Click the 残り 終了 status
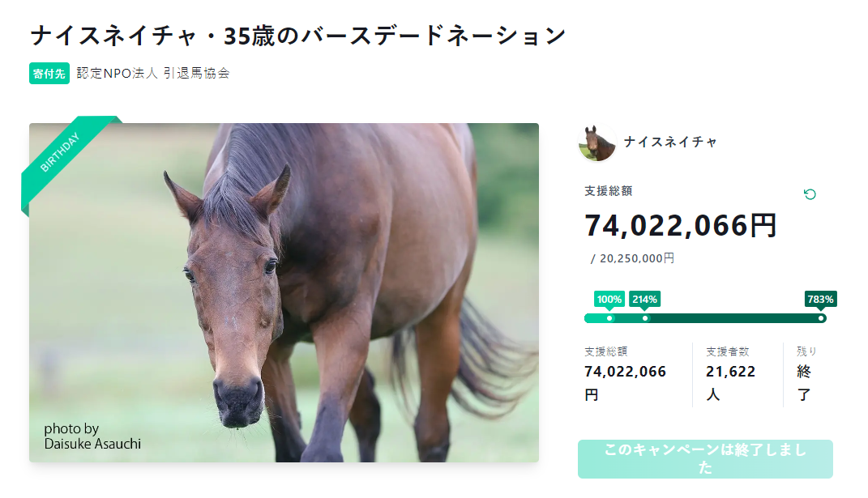 (806, 373)
